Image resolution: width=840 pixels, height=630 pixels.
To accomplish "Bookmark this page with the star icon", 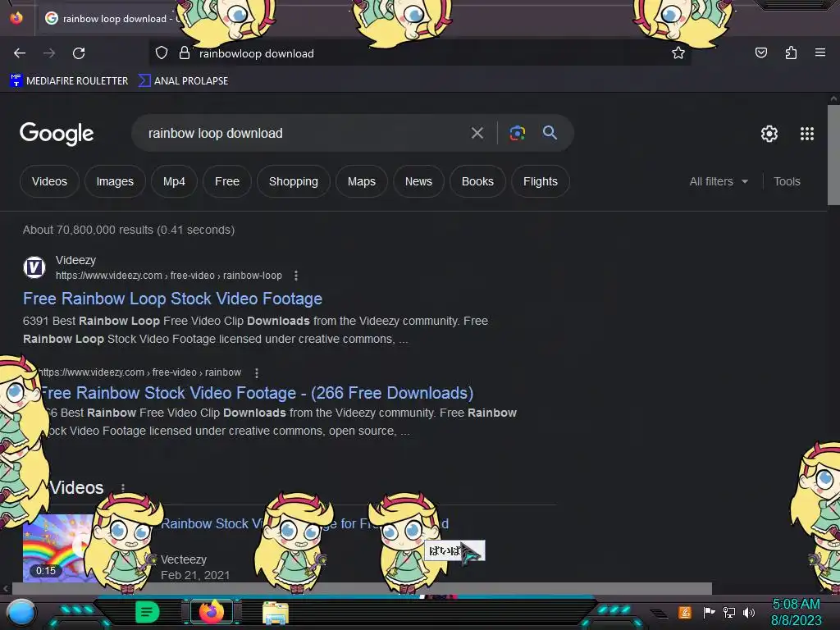I will [x=678, y=52].
